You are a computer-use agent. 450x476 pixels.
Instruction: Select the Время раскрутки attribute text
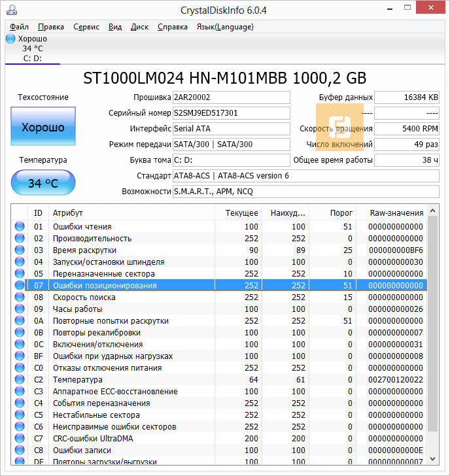tap(84, 250)
